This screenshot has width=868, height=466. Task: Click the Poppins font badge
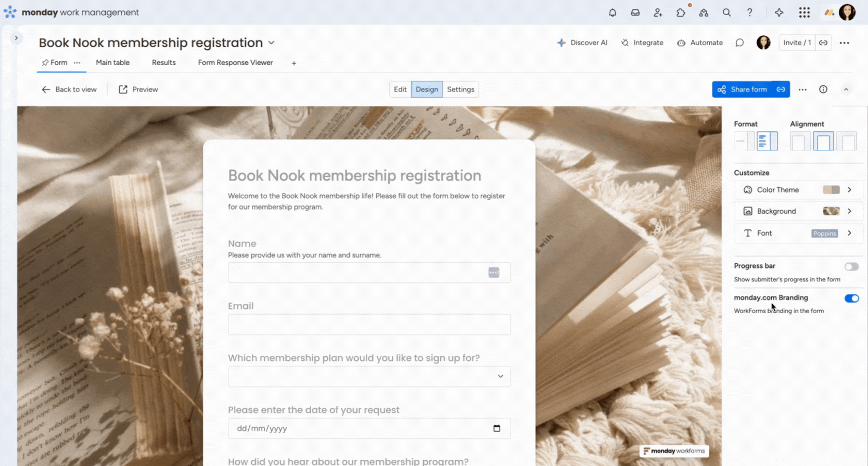tap(825, 234)
